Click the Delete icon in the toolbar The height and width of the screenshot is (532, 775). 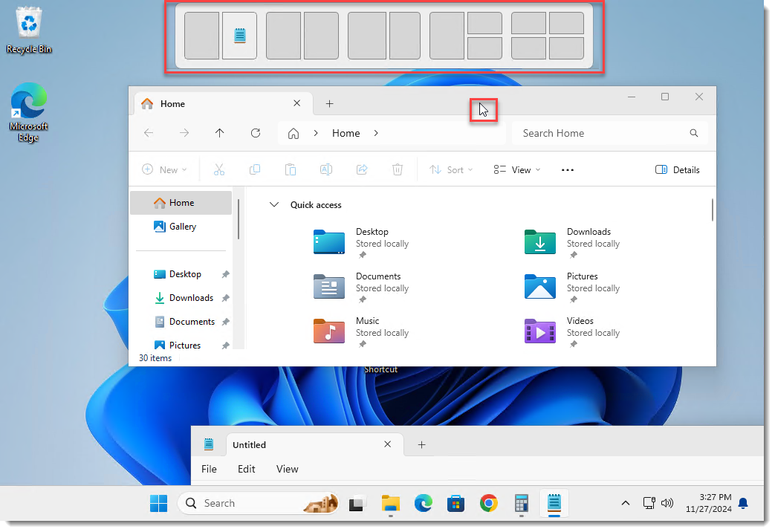coord(398,169)
